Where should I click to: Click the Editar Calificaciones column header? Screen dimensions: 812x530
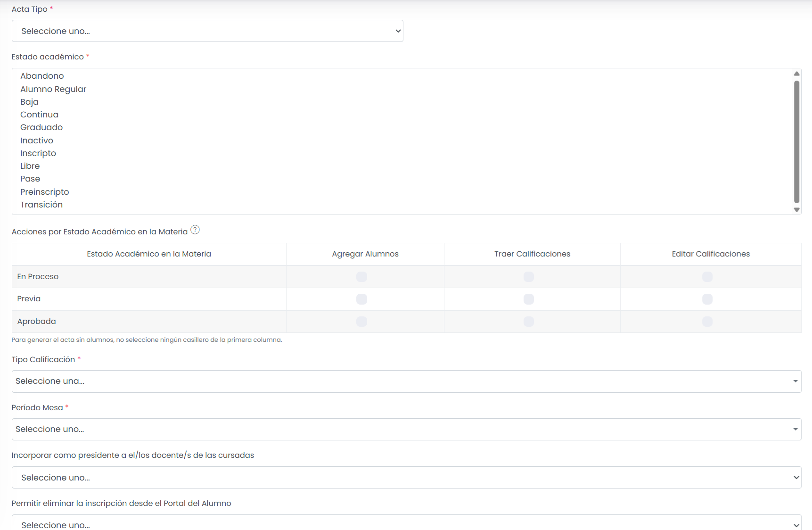[x=711, y=254]
